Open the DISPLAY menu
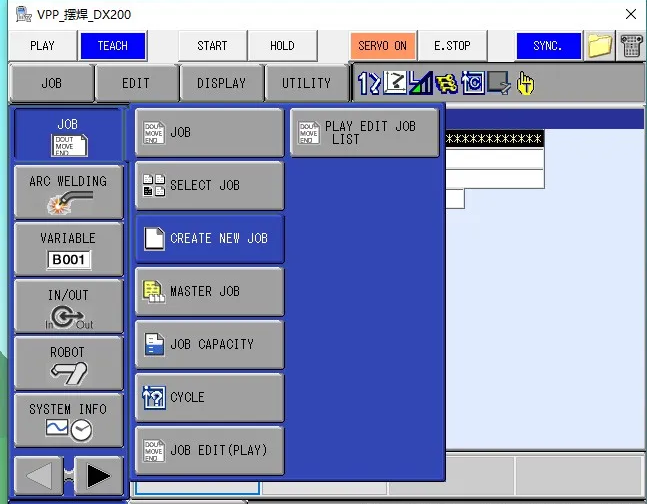Viewport: 647px width, 504px height. (222, 83)
